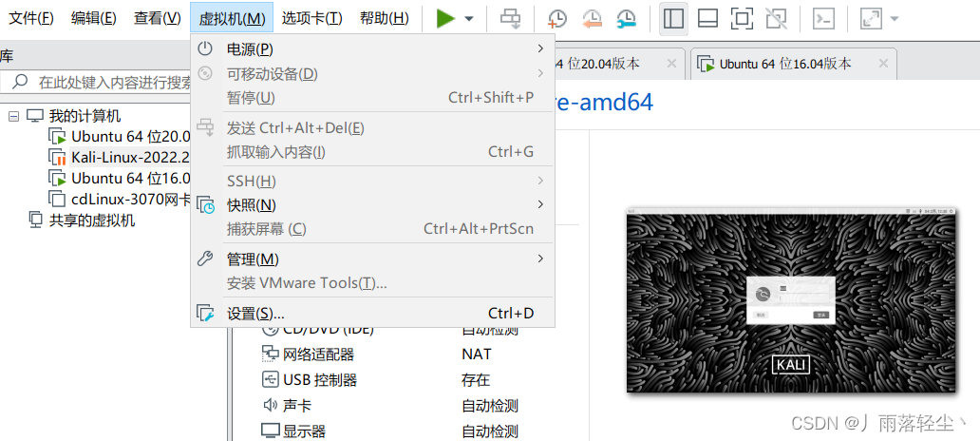Viewport: 980px width, 441px height.
Task: Close the Ubuntu 64 位16.04版本 tab
Action: [883, 64]
